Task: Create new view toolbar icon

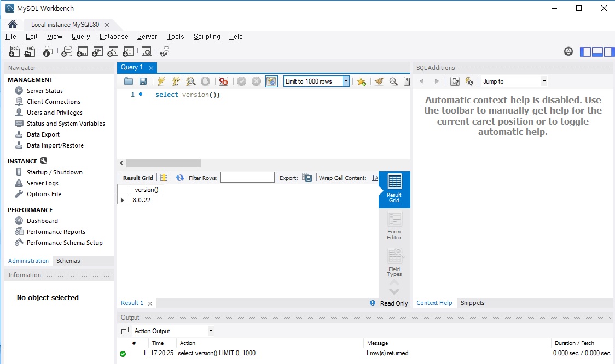Action: click(x=97, y=51)
